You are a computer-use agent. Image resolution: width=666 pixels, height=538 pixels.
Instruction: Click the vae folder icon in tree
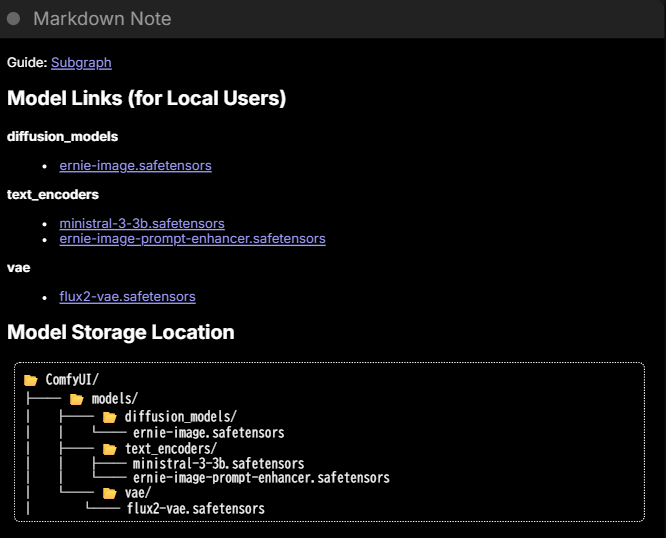109,493
